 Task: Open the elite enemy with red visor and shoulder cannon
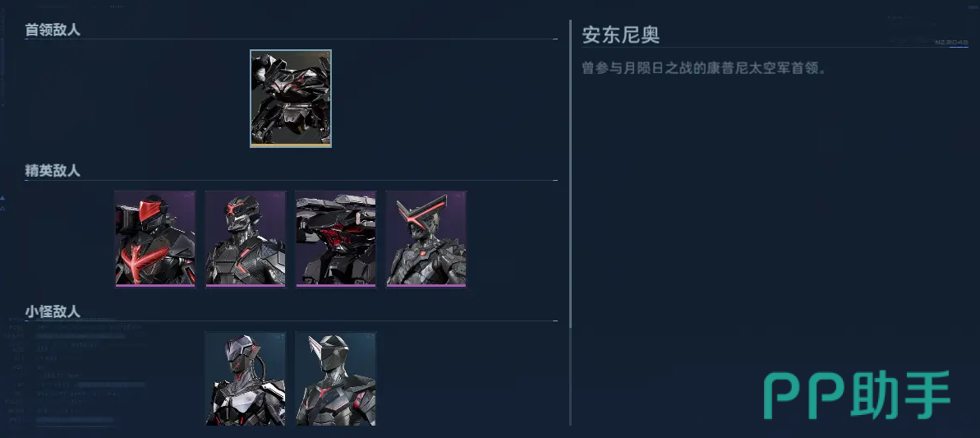pyautogui.click(x=155, y=239)
